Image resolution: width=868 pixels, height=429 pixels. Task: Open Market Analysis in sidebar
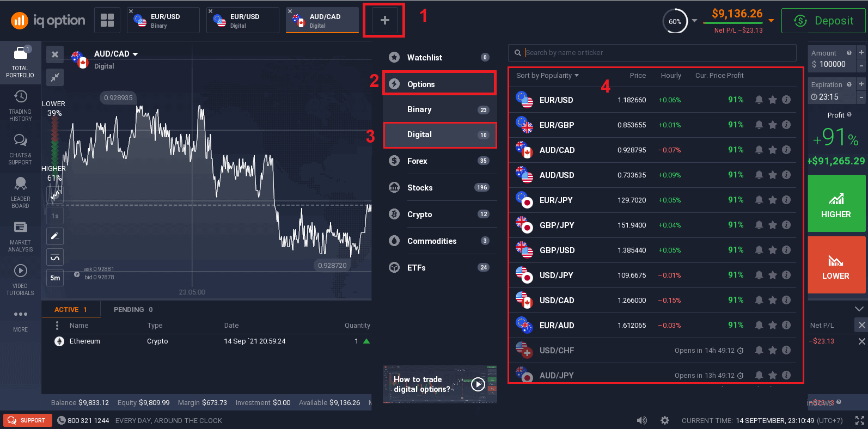[20, 236]
